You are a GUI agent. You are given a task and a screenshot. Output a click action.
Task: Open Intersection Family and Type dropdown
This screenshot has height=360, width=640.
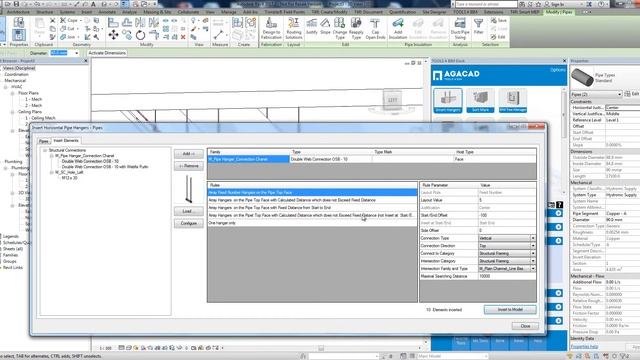[533, 269]
